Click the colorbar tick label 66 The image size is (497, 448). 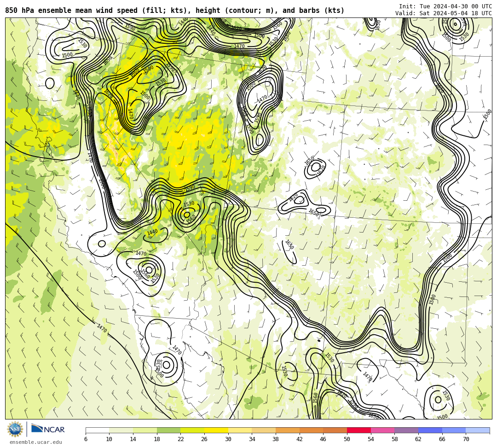point(442,439)
